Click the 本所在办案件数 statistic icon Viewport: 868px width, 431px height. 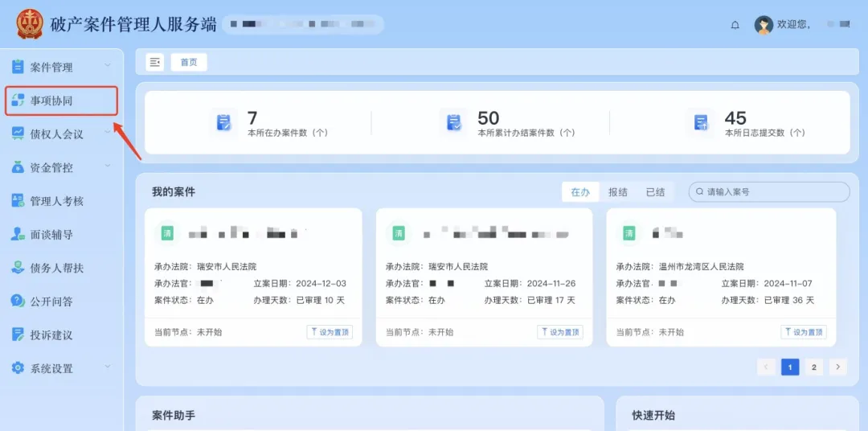click(x=223, y=122)
